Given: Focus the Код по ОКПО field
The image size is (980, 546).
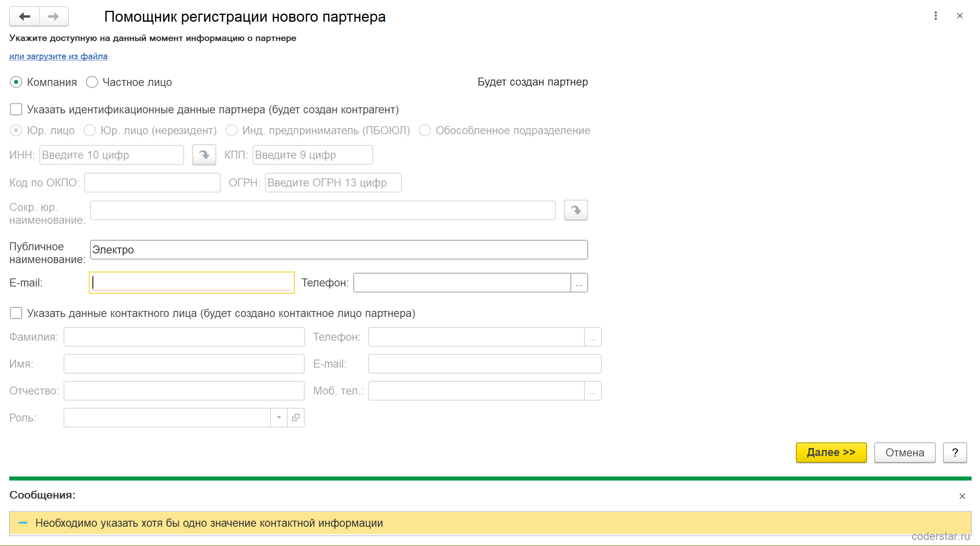Looking at the screenshot, I should pos(152,183).
